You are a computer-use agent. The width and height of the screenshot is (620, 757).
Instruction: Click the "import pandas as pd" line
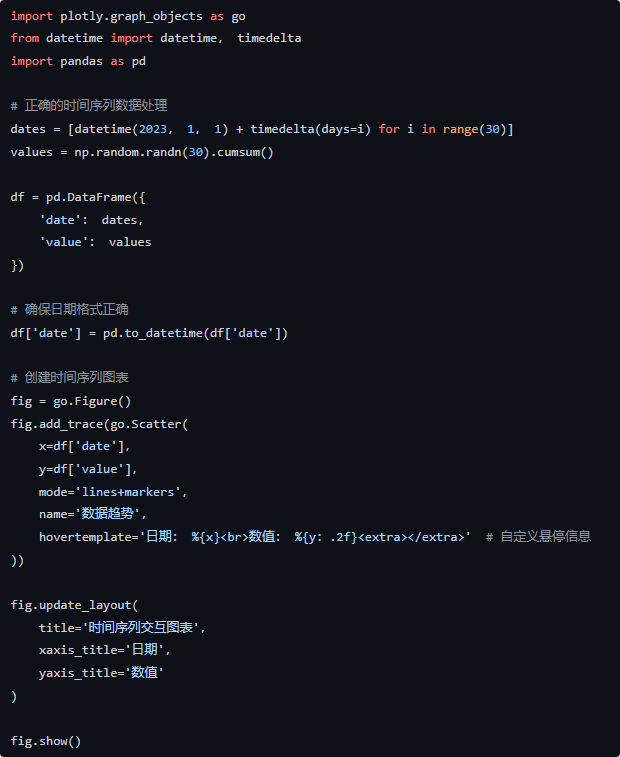point(78,61)
